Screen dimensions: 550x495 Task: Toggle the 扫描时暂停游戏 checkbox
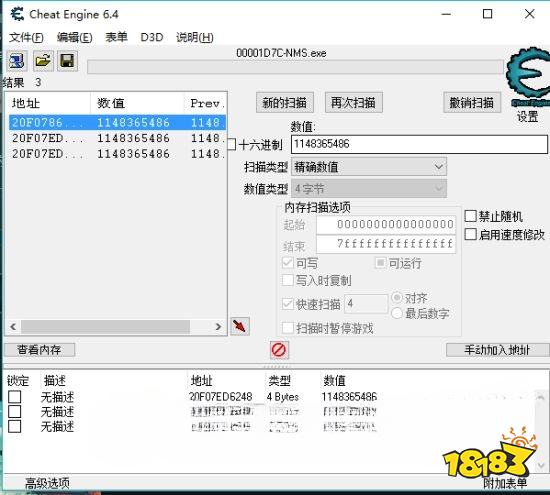click(x=288, y=328)
